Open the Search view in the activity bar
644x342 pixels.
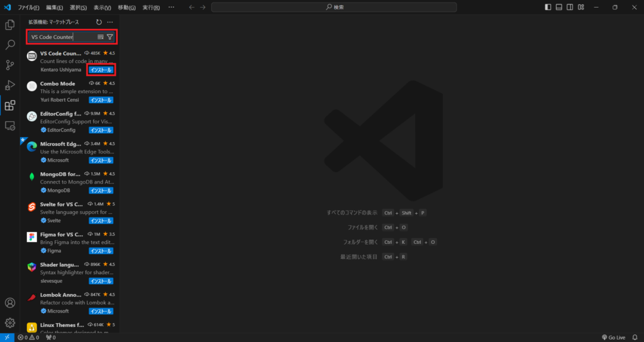(x=10, y=45)
